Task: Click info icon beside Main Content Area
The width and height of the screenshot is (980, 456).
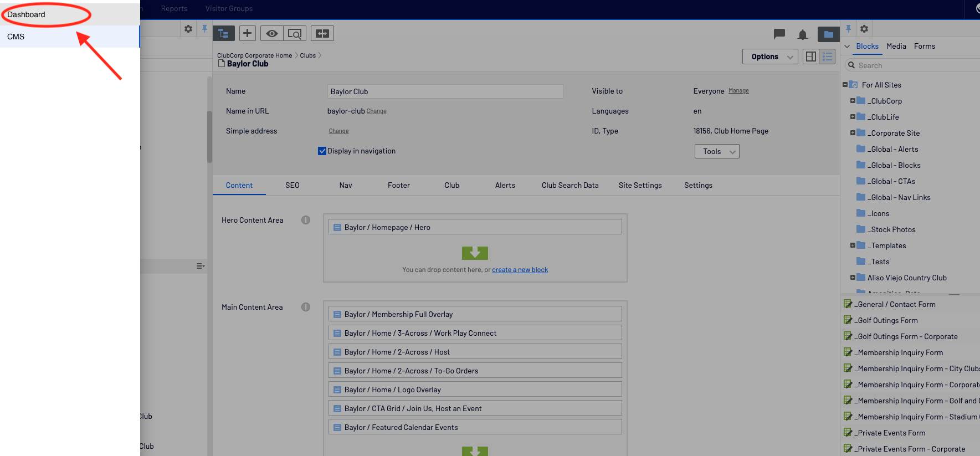Action: pos(306,307)
